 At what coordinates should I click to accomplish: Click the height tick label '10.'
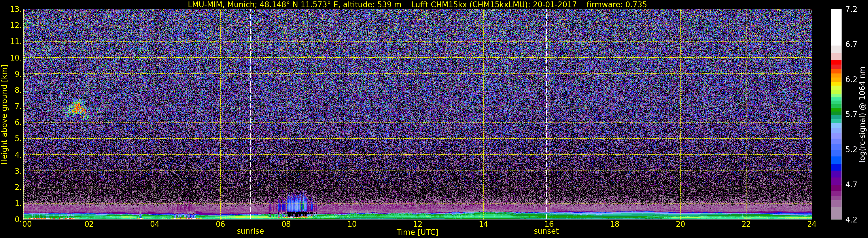(16, 58)
